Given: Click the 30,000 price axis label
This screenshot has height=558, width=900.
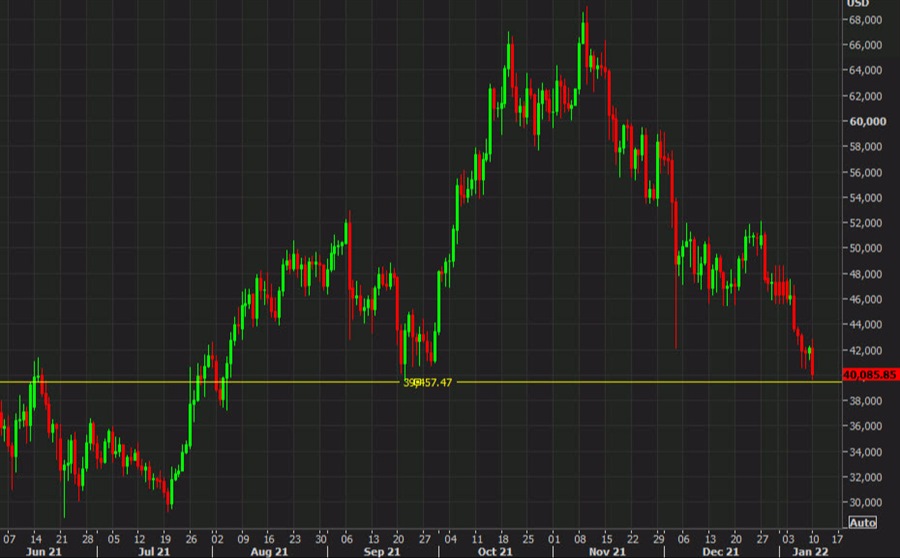Looking at the screenshot, I should [868, 502].
